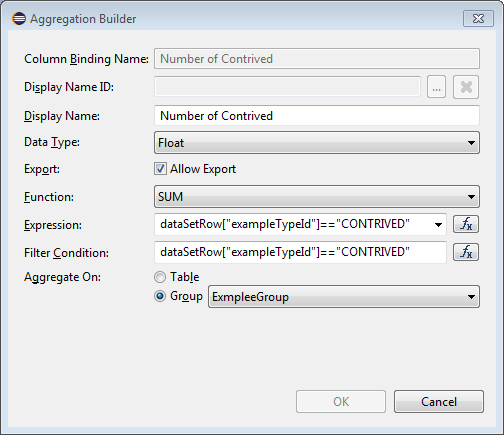This screenshot has height=435, width=504.
Task: Select the Group radio button
Action: pyautogui.click(x=160, y=296)
